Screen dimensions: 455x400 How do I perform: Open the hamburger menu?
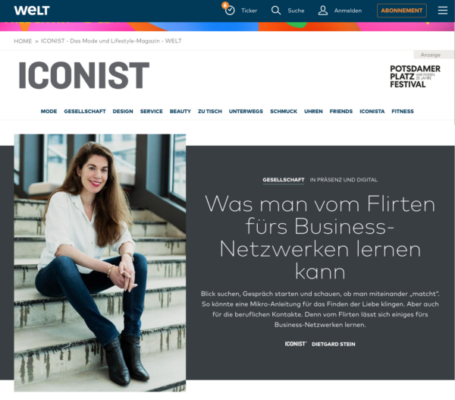click(x=443, y=10)
